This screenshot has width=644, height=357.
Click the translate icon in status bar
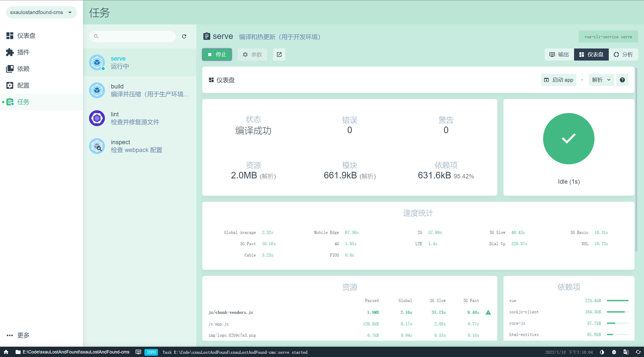click(x=626, y=352)
